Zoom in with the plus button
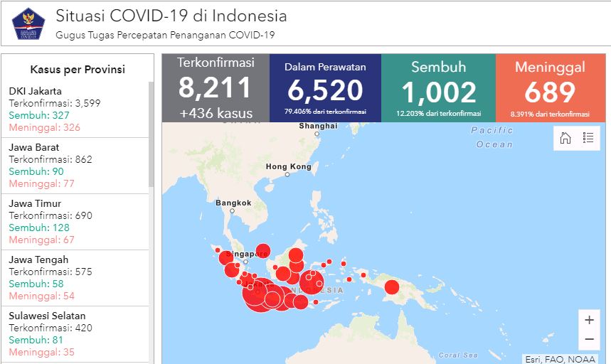 click(x=589, y=320)
